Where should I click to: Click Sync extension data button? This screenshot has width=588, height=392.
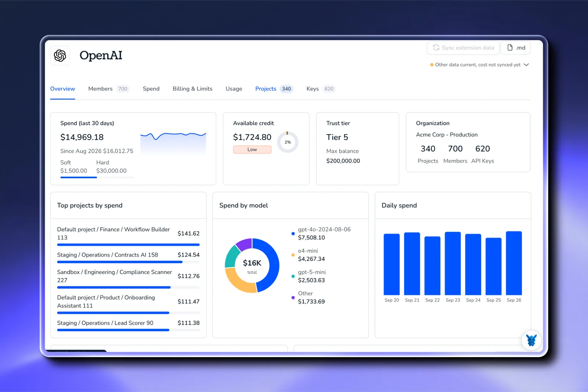[463, 48]
